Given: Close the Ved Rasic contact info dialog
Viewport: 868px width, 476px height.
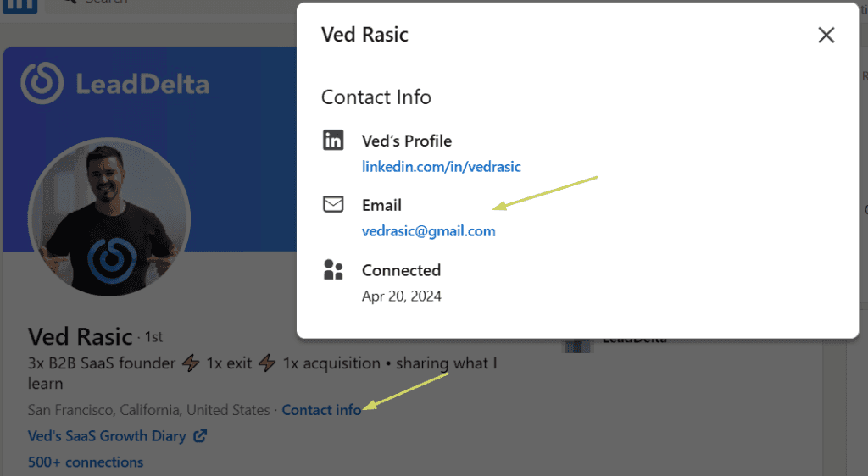Looking at the screenshot, I should click(826, 35).
